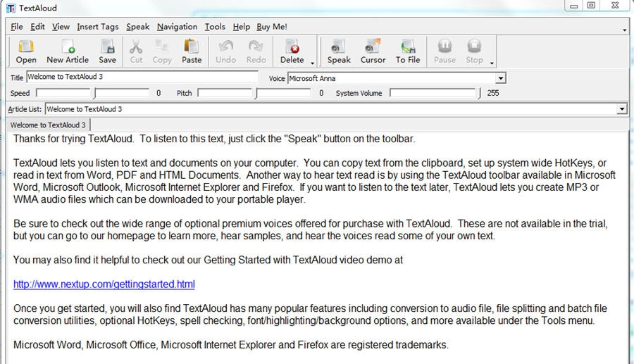634x364 pixels.
Task: Click the TextAloud app icon in title bar
Action: pyautogui.click(x=11, y=8)
